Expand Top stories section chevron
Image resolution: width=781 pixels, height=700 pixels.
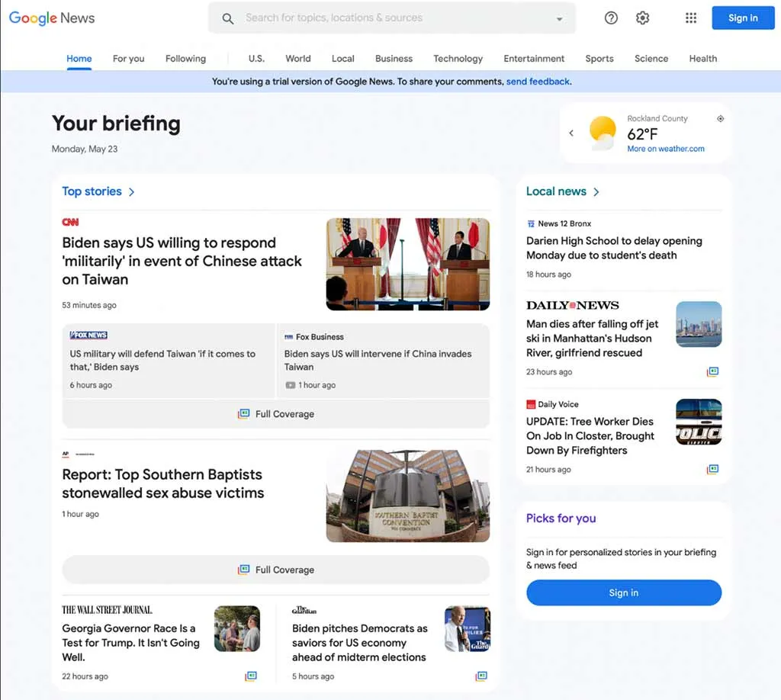[x=132, y=192]
